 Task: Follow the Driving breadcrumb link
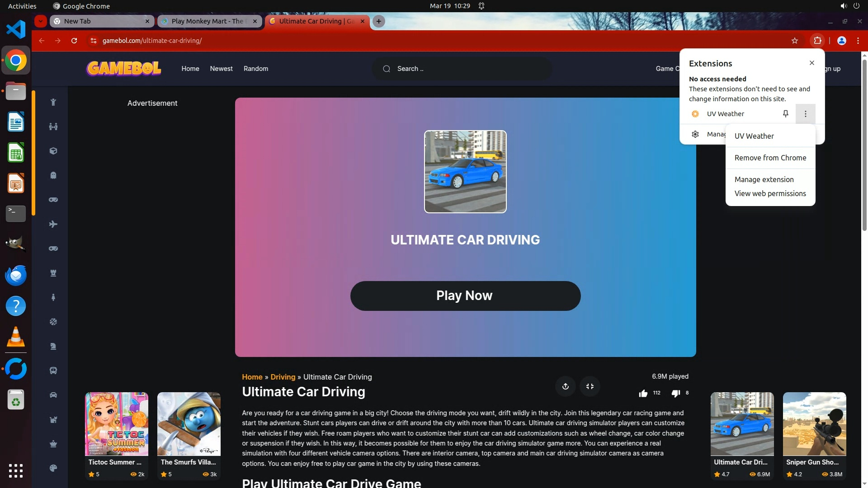[283, 377]
